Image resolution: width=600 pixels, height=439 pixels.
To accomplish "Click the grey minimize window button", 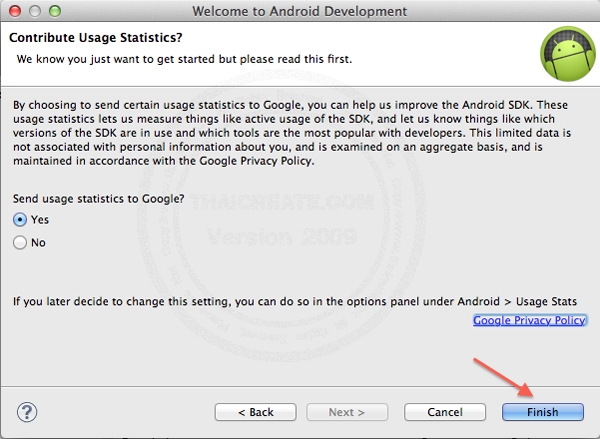I will (x=35, y=11).
